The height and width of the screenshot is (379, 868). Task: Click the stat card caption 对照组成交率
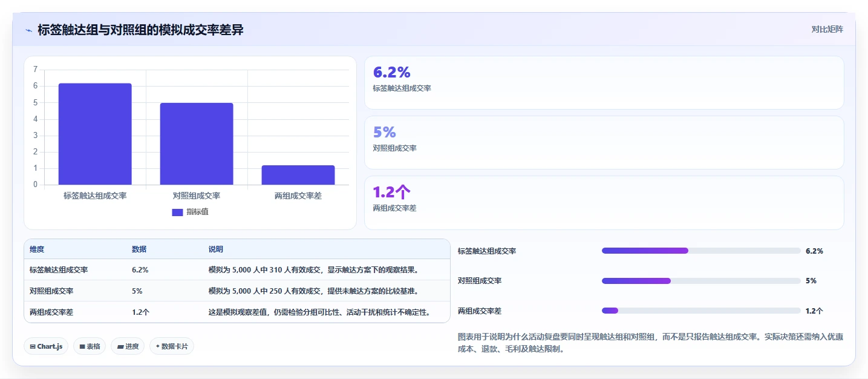[x=395, y=148]
